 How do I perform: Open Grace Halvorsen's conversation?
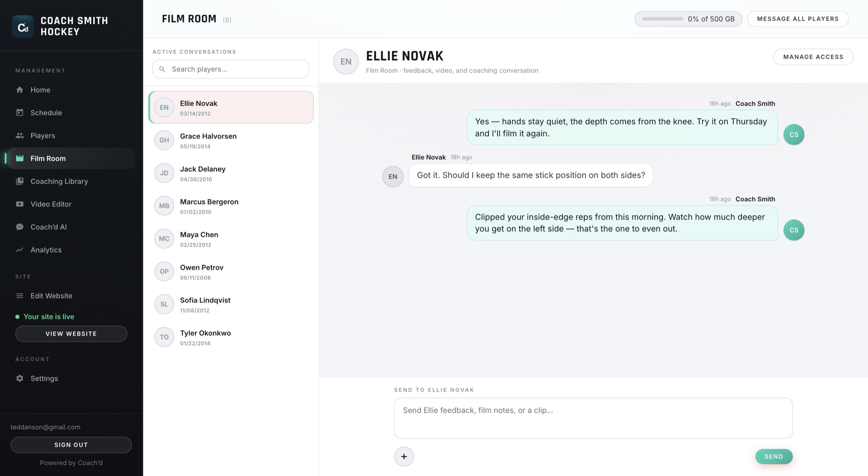(x=230, y=140)
